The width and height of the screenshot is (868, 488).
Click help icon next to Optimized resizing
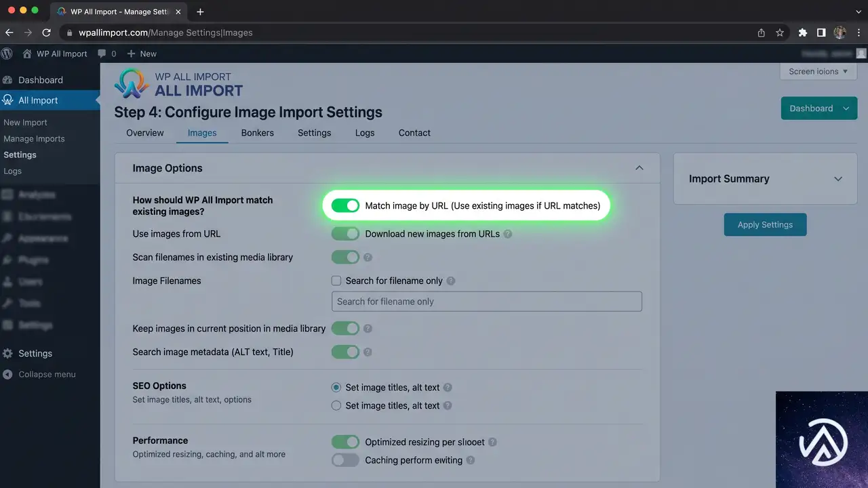tap(493, 442)
